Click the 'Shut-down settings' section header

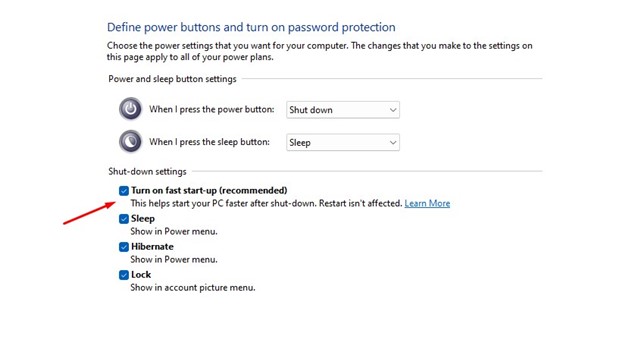147,172
